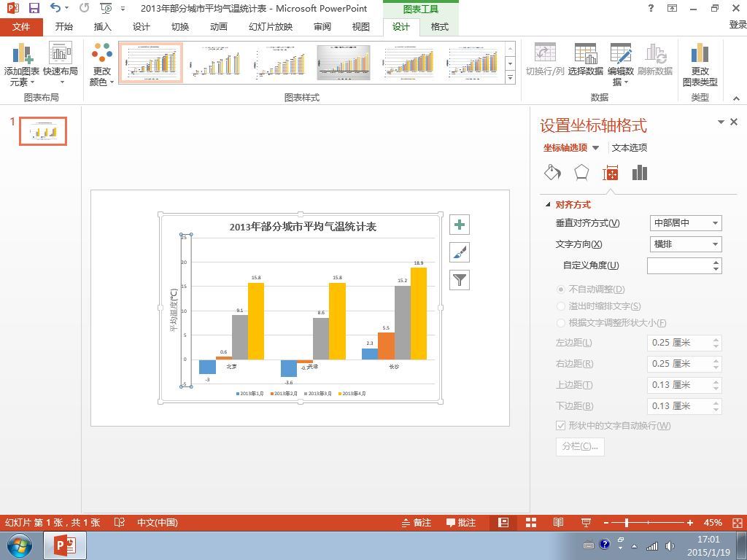Click spell check icon in status bar
747x560 pixels.
pos(120,523)
